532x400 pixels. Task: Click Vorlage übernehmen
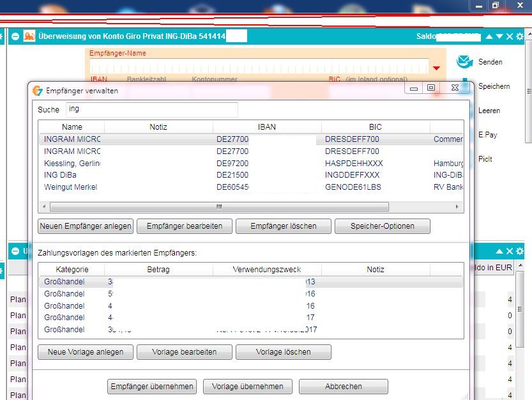[x=248, y=387]
